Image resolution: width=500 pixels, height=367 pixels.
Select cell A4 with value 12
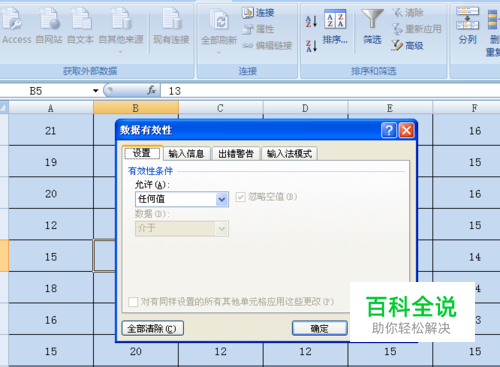point(51,225)
